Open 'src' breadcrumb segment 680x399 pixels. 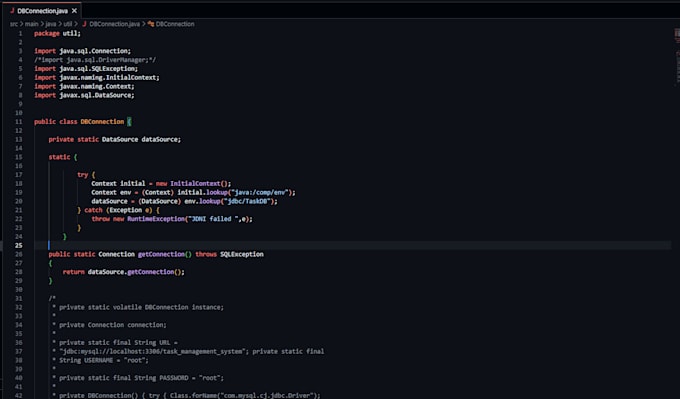14,24
